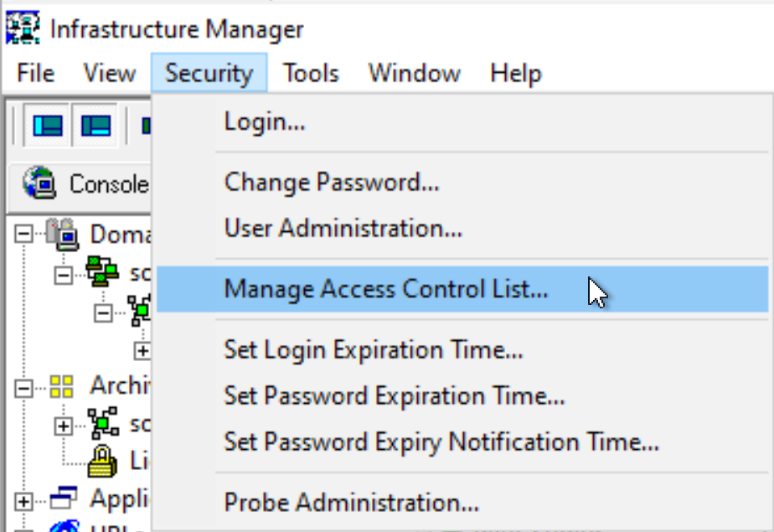The height and width of the screenshot is (532, 774).
Task: Open Probe Administration from Security menu
Action: [x=352, y=503]
